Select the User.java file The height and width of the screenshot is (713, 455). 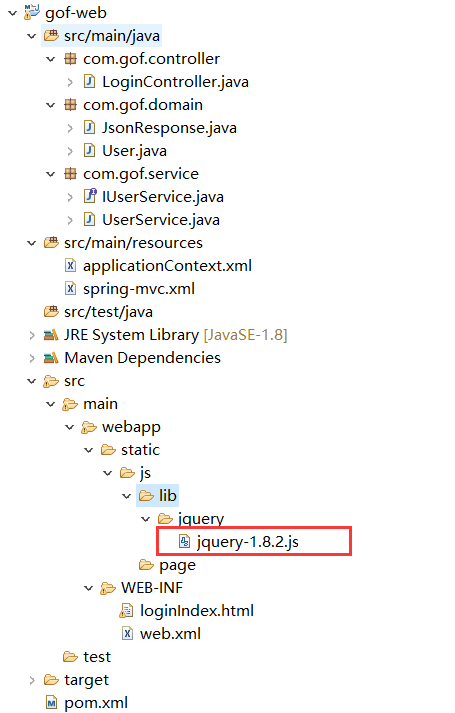tap(134, 151)
